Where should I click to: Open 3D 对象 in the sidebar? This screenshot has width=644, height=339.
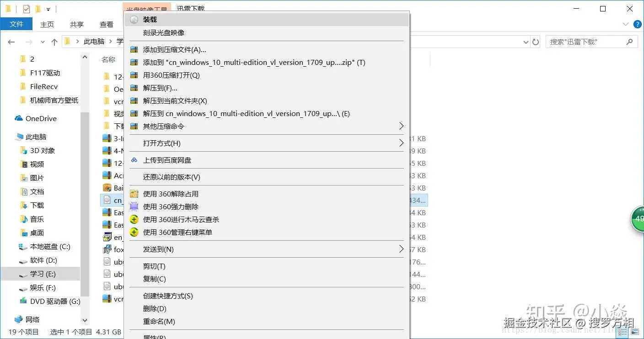43,151
